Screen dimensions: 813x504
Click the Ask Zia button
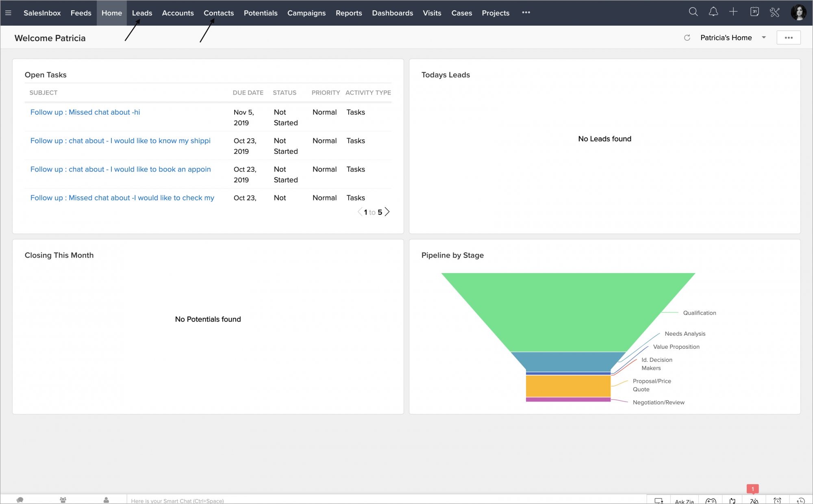click(x=684, y=501)
